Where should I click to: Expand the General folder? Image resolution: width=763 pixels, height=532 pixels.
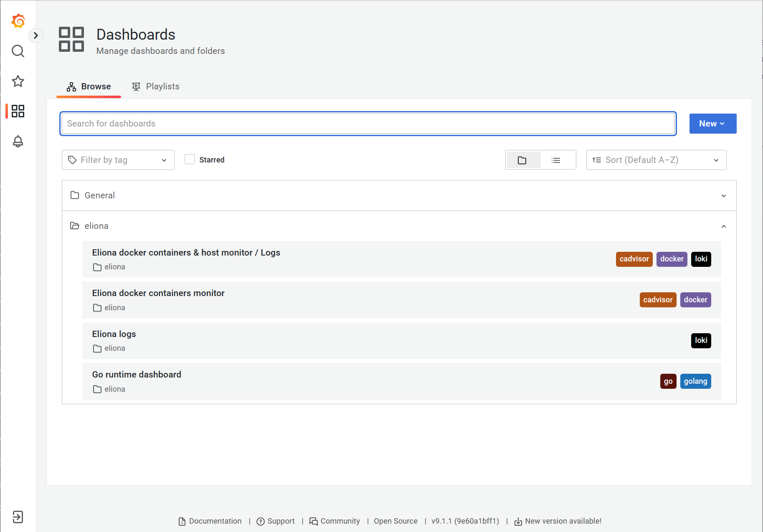click(723, 195)
